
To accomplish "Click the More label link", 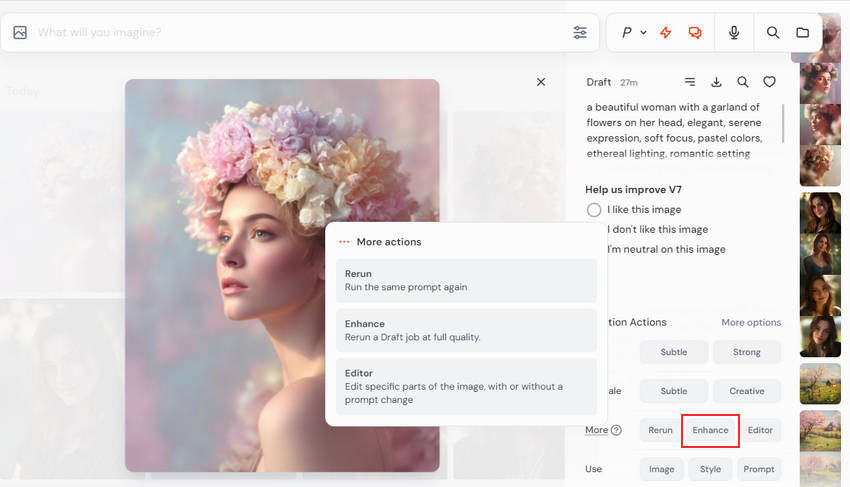I will point(596,430).
